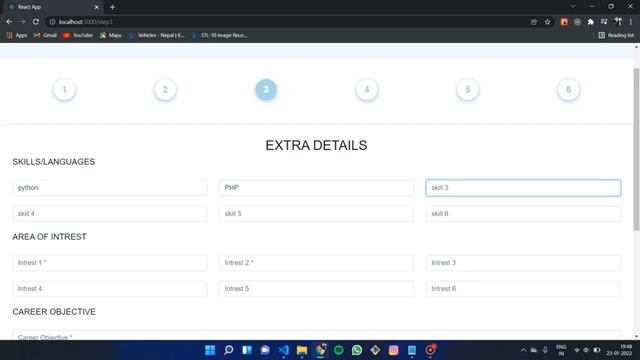
Task: Share this page from the address bar
Action: [534, 22]
